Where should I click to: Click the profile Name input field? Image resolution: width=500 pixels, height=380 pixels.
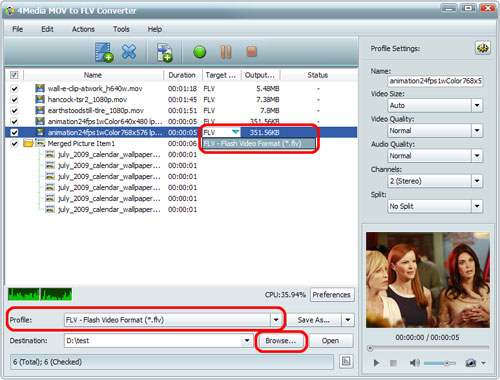coord(435,81)
